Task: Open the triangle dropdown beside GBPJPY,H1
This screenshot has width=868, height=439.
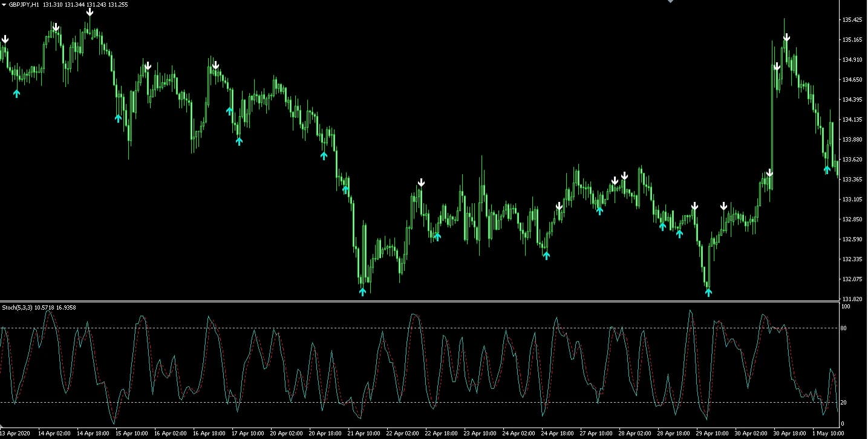Action: point(4,4)
